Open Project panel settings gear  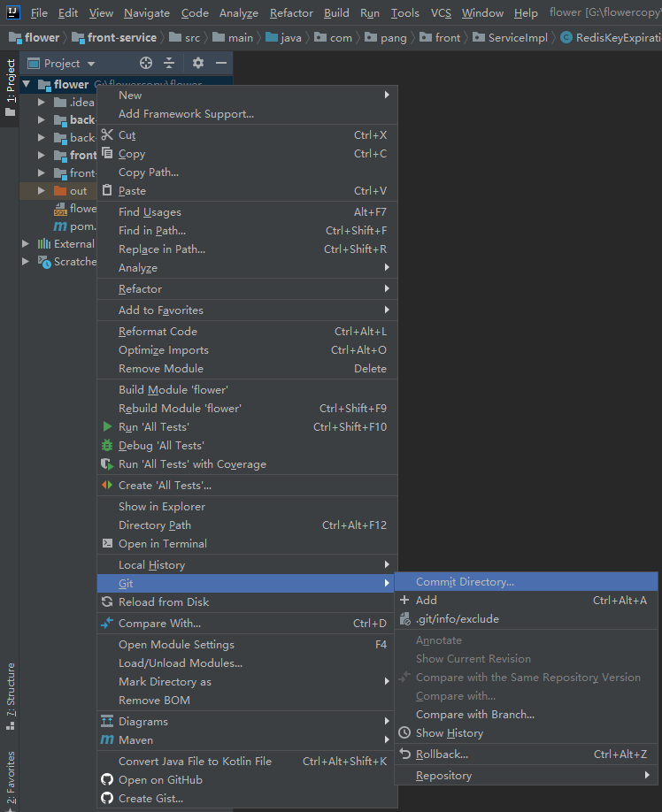click(198, 63)
